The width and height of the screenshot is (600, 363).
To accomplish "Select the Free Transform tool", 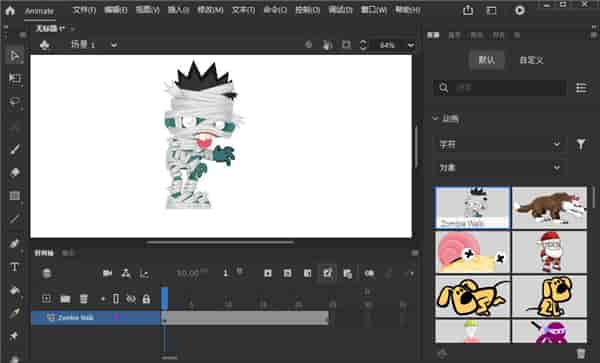I will 15,79.
